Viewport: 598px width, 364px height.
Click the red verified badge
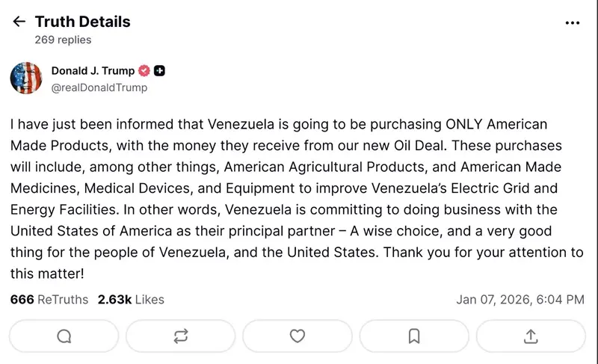click(144, 71)
